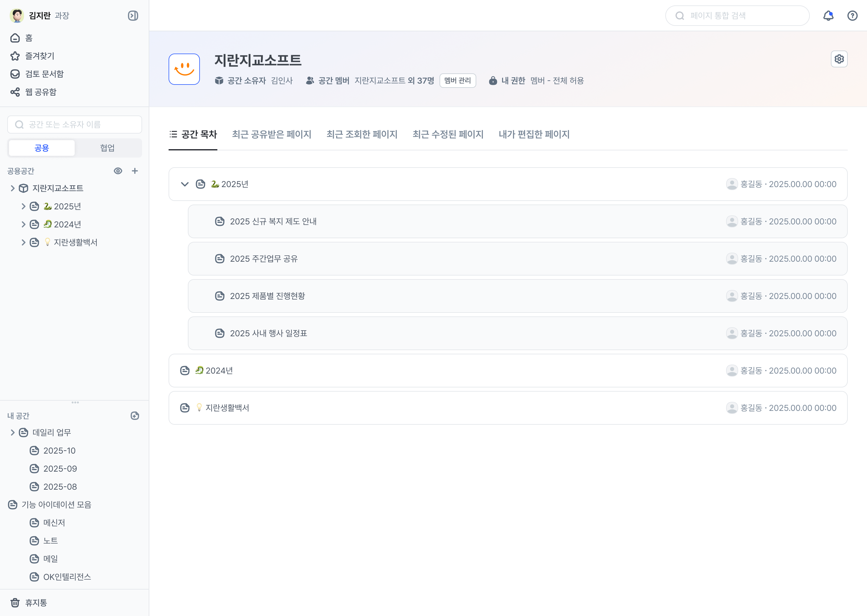
Task: Collapse the sidebar panel icon
Action: click(x=133, y=16)
